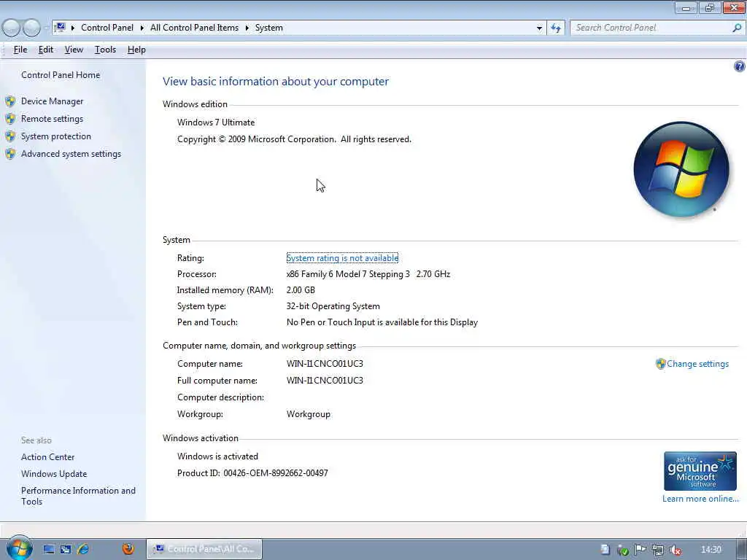Click Change settings for computer name
This screenshot has height=560, width=747.
click(697, 364)
